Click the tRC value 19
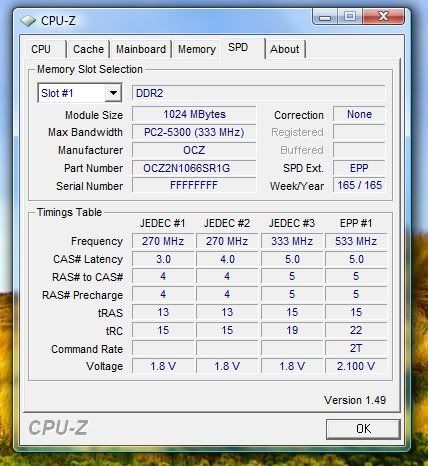 292,330
